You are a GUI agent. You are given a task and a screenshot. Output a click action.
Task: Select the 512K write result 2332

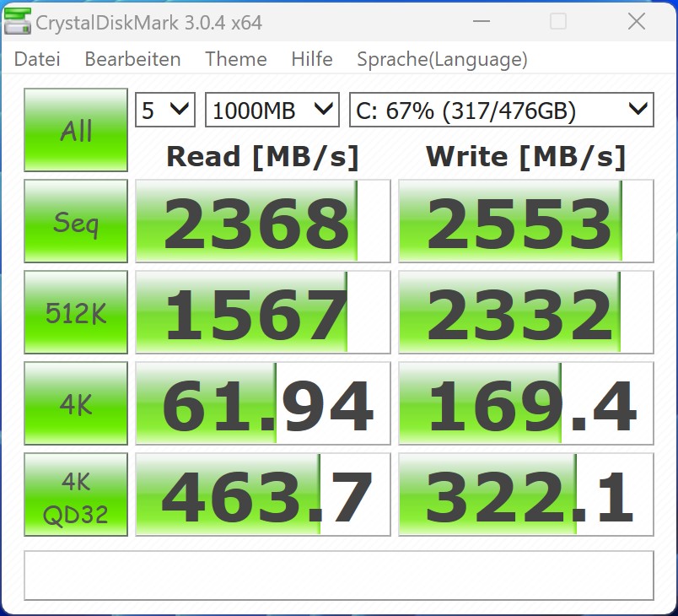(526, 312)
